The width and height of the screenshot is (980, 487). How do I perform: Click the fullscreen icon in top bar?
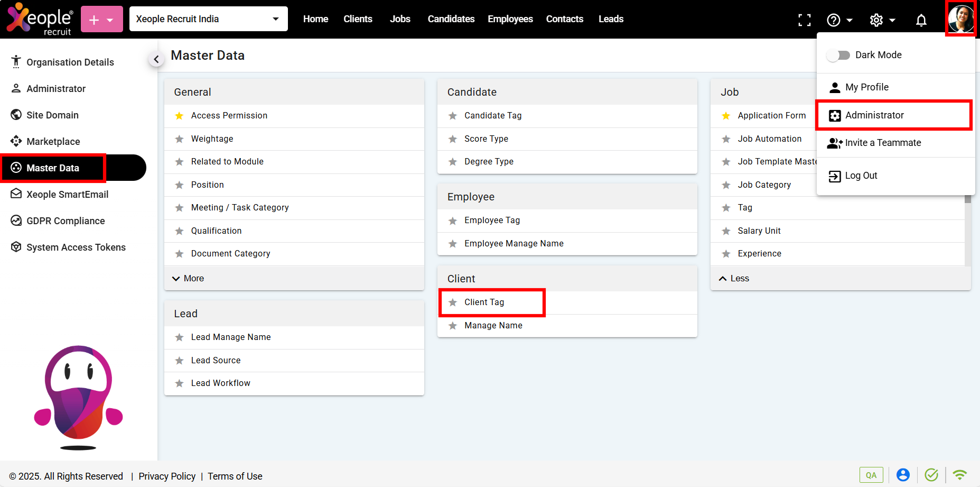tap(804, 20)
